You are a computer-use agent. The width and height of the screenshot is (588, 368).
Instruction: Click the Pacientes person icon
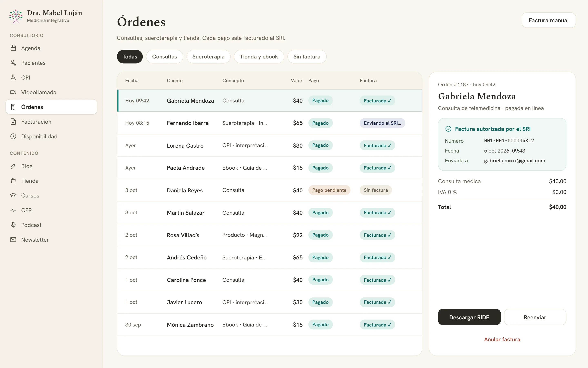coord(13,63)
